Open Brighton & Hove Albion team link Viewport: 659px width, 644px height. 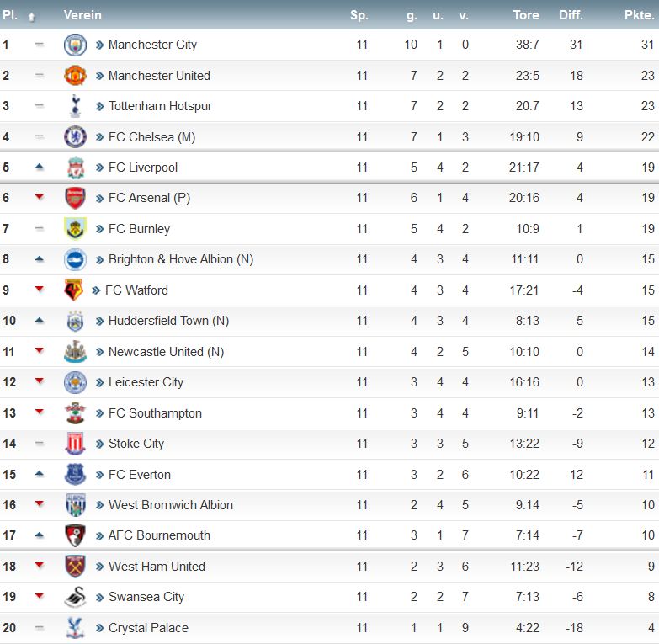tap(181, 259)
